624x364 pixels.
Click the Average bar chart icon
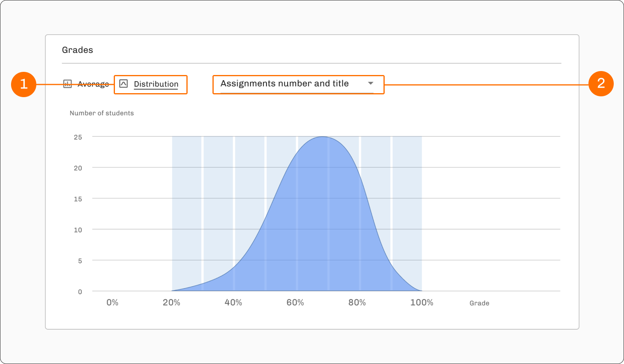68,84
